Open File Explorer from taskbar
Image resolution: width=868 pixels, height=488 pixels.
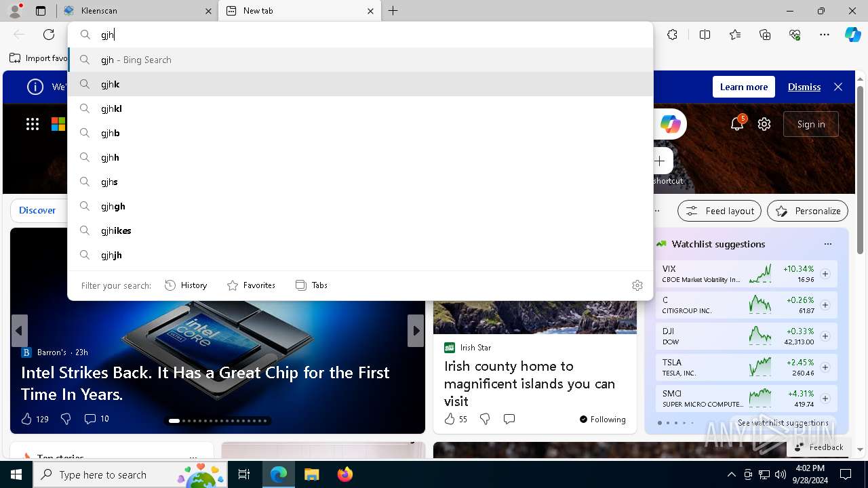pos(312,474)
